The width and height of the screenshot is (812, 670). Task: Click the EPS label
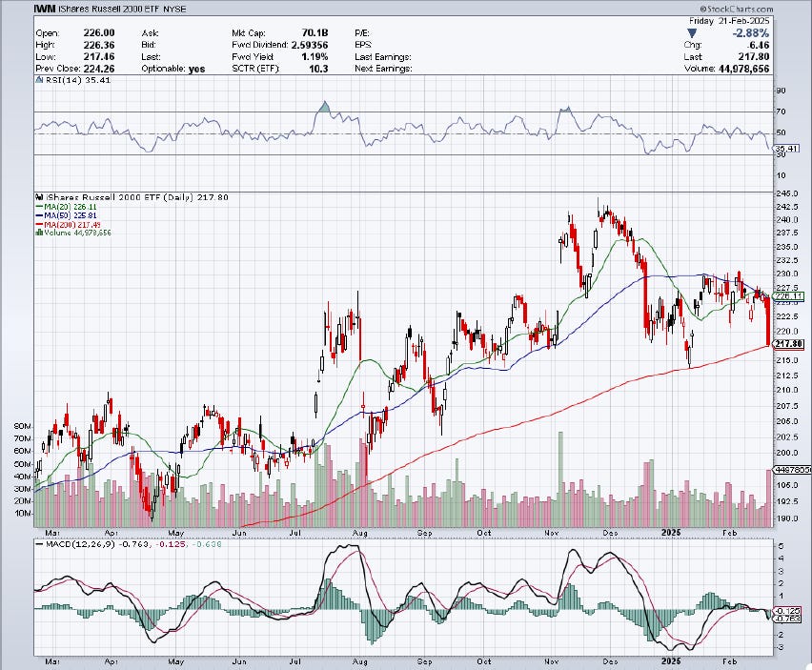363,45
